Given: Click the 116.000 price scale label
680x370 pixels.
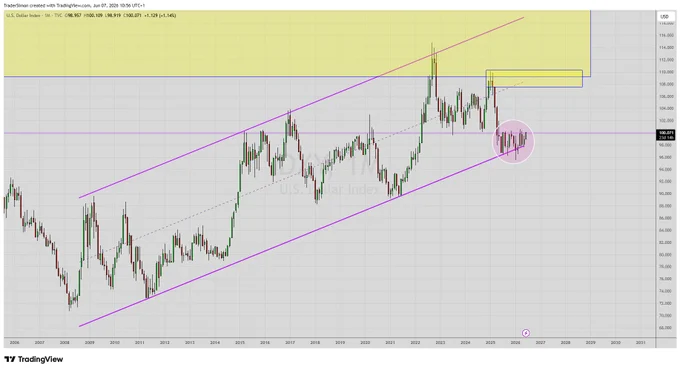Looking at the screenshot, I should pos(666,36).
